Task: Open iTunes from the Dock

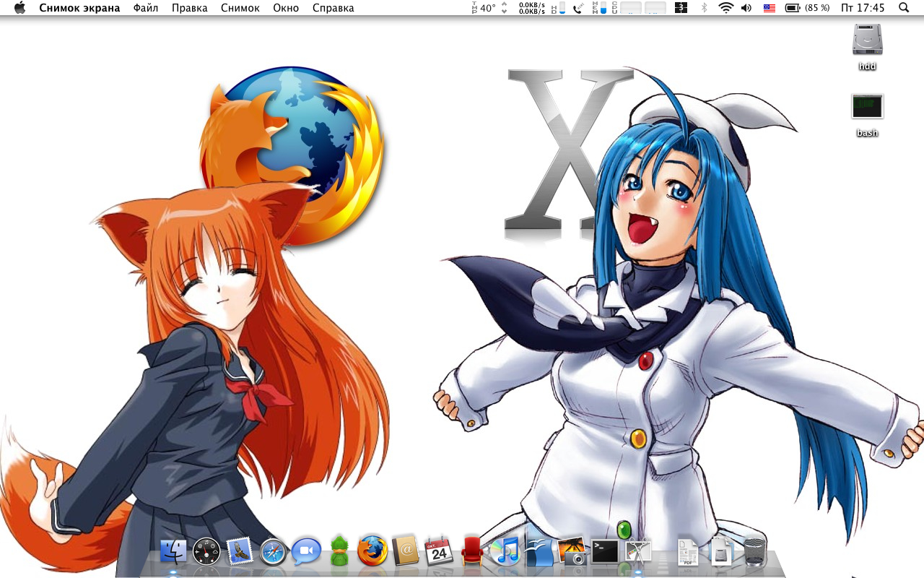Action: pos(505,552)
